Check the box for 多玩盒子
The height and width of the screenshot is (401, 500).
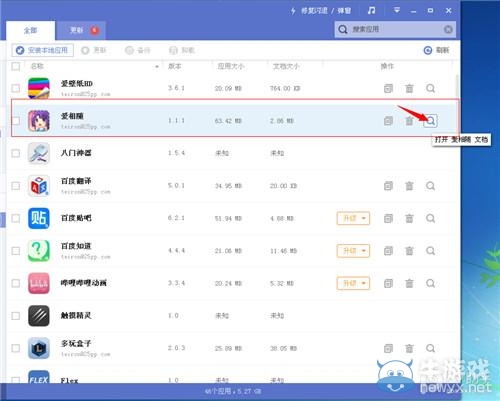click(16, 348)
